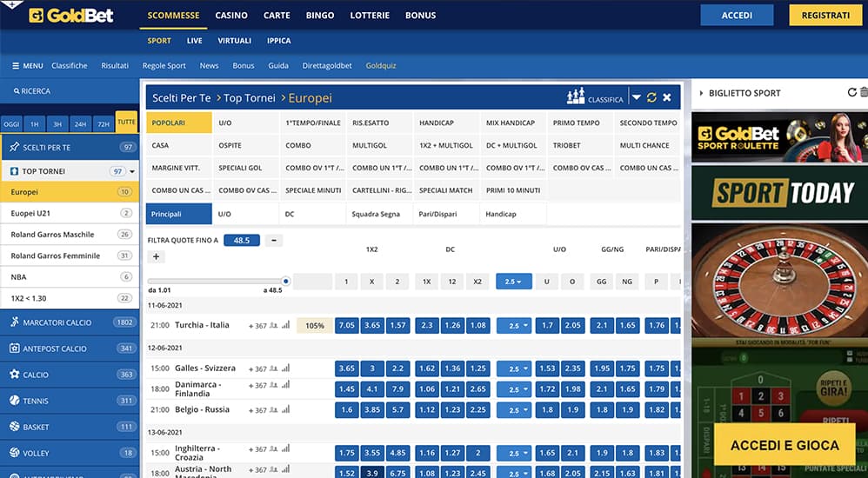
Task: Click the Top Tornei breadcrumb
Action: pos(249,98)
